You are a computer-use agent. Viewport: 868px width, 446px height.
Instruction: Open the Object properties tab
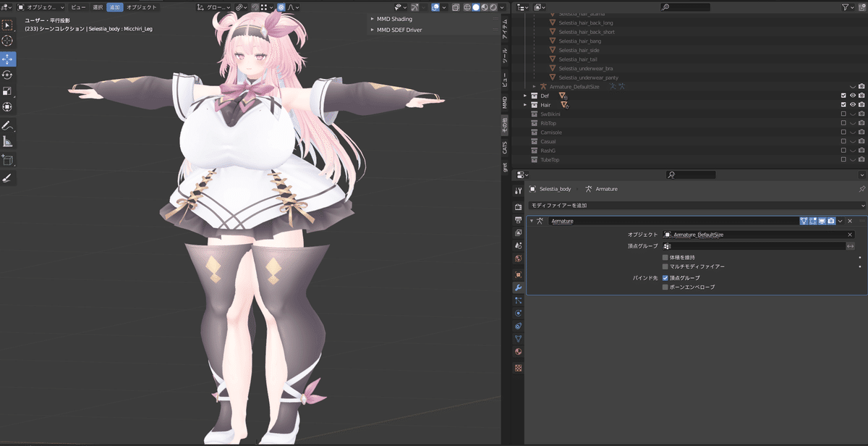518,275
